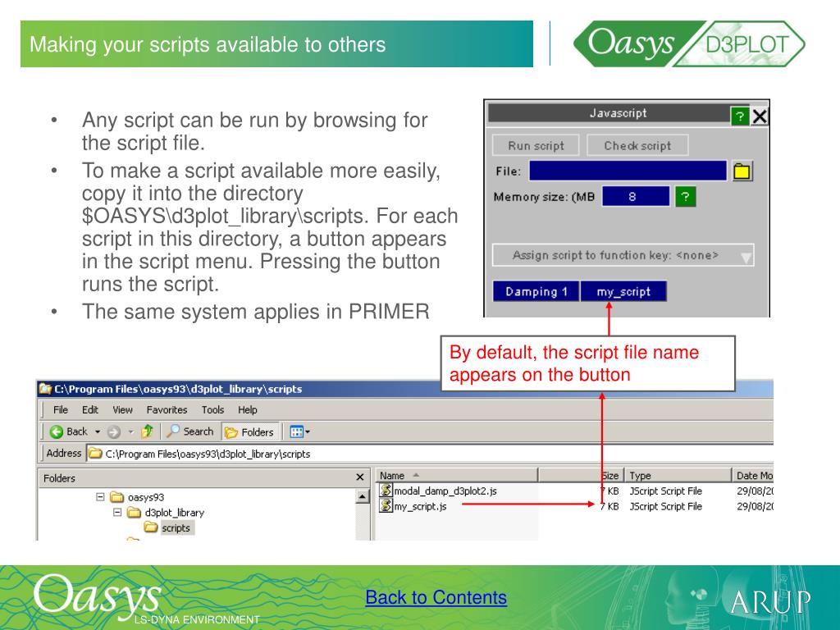840x630 pixels.
Task: Click the Folders tree scrollbar up arrow
Action: click(x=363, y=496)
